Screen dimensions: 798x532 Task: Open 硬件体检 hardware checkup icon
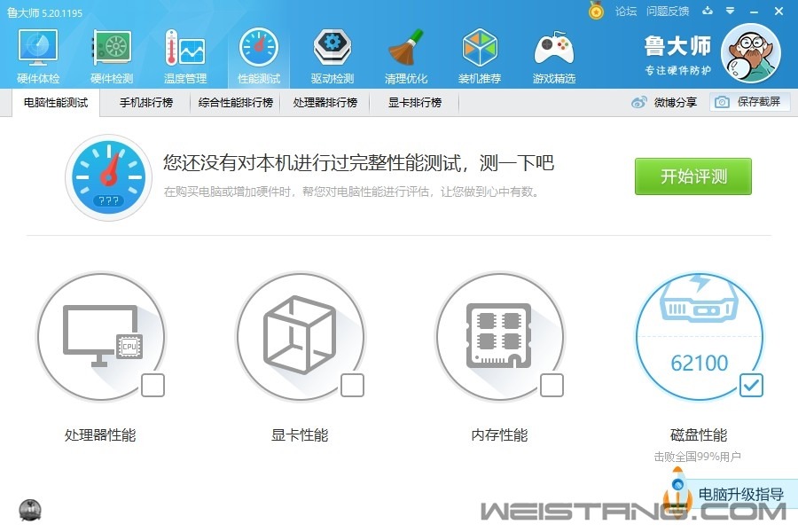38,55
